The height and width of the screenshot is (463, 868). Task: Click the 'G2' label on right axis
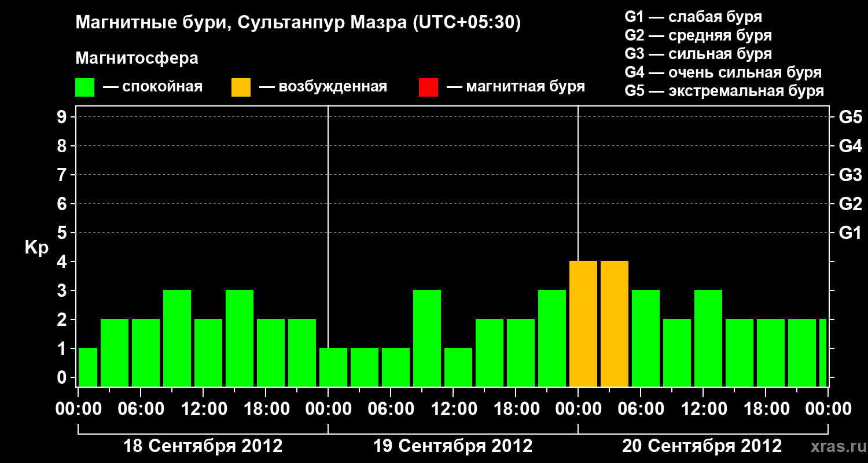pos(851,204)
